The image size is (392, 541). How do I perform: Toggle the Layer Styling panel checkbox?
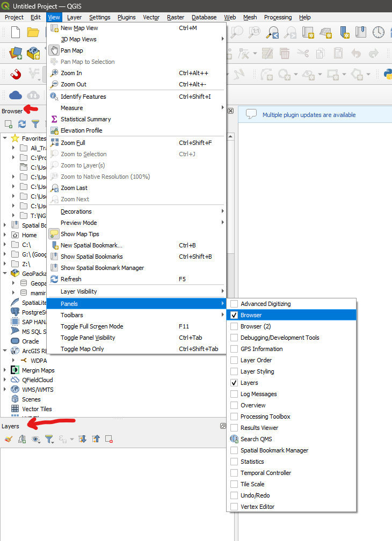234,371
